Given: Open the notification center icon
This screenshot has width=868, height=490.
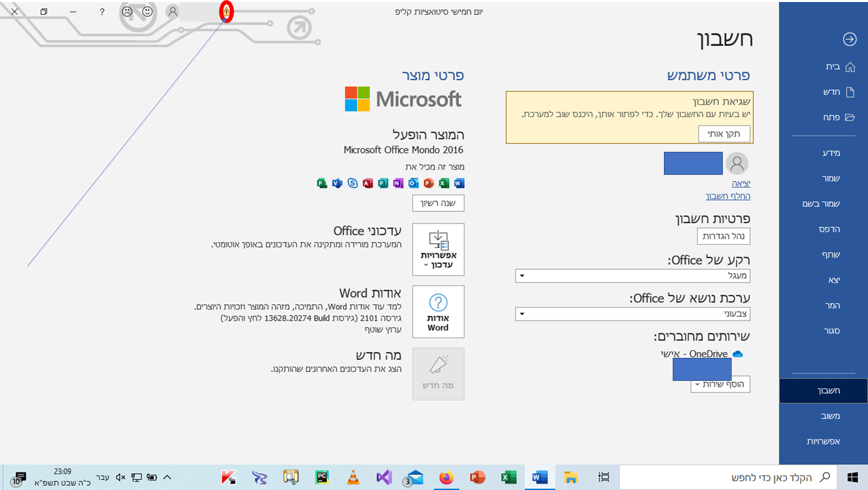Looking at the screenshot, I should click(x=18, y=478).
